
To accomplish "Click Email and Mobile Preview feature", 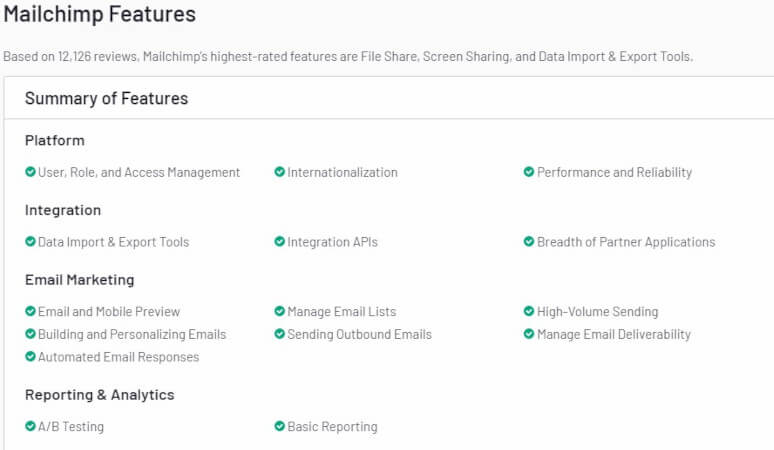I will click(109, 312).
